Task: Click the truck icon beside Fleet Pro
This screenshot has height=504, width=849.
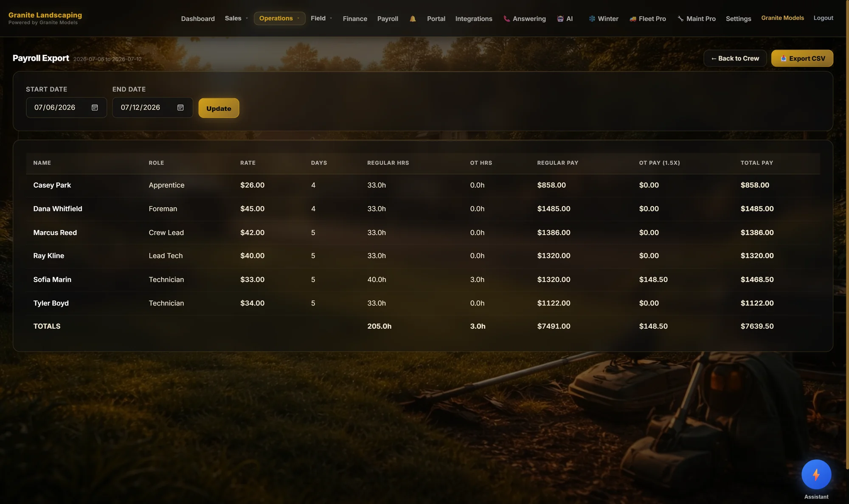Action: (633, 19)
